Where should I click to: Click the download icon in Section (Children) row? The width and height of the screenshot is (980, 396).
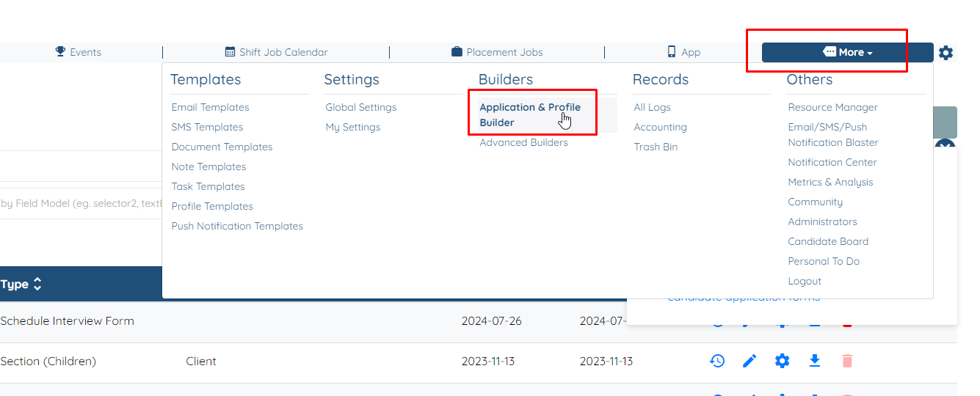[x=815, y=361]
